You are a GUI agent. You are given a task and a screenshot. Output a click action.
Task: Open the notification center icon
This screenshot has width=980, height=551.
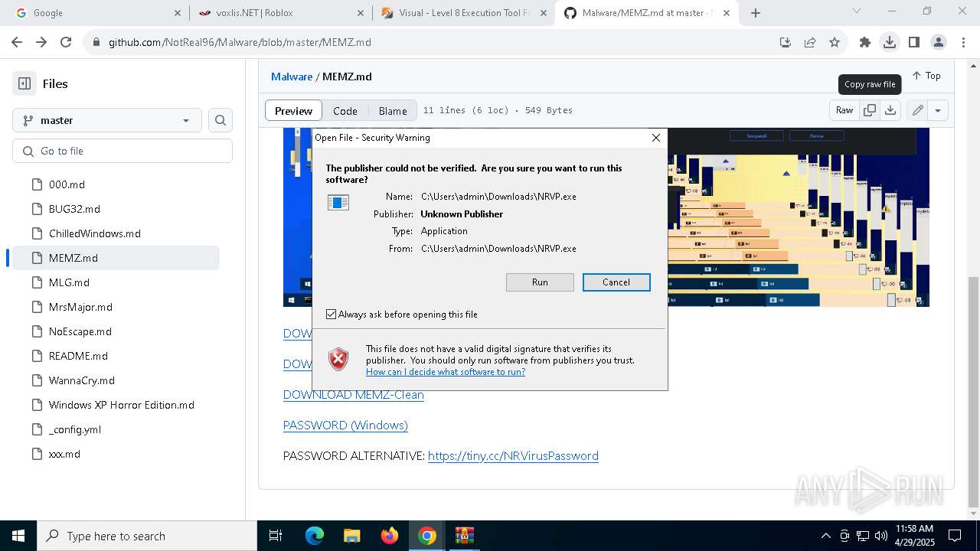click(x=955, y=536)
